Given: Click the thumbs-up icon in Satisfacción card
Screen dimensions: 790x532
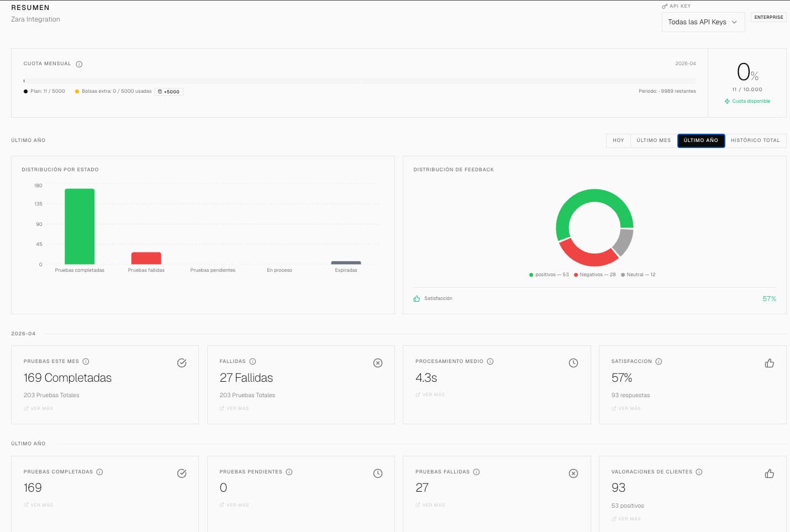Looking at the screenshot, I should [769, 363].
